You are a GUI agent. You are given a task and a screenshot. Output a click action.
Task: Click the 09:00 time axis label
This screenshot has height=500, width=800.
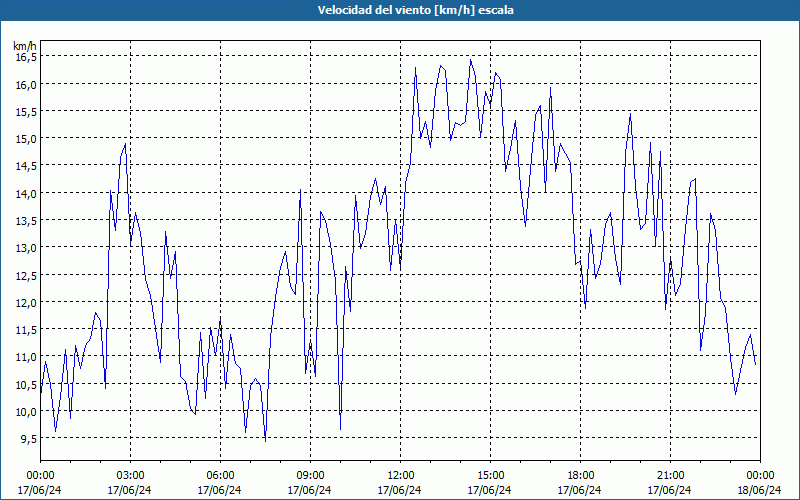[x=310, y=476]
